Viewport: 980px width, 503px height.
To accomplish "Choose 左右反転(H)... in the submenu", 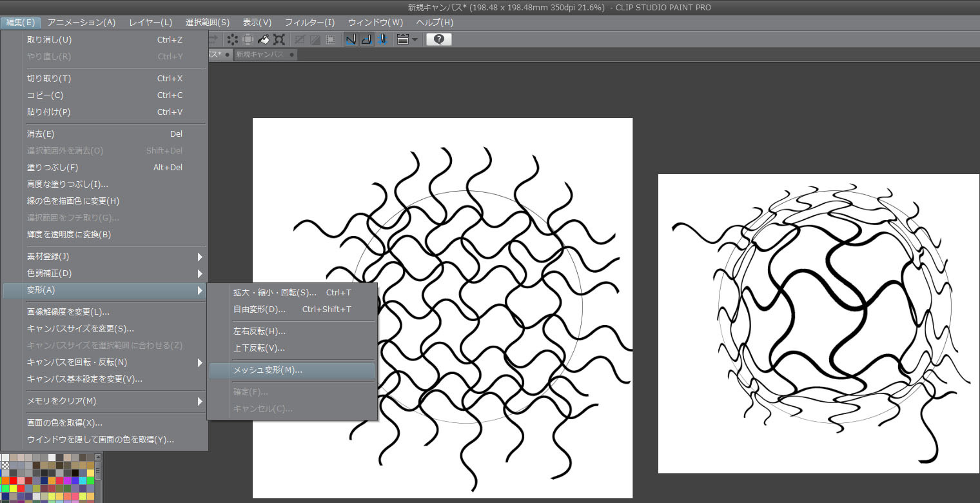I will pyautogui.click(x=259, y=331).
